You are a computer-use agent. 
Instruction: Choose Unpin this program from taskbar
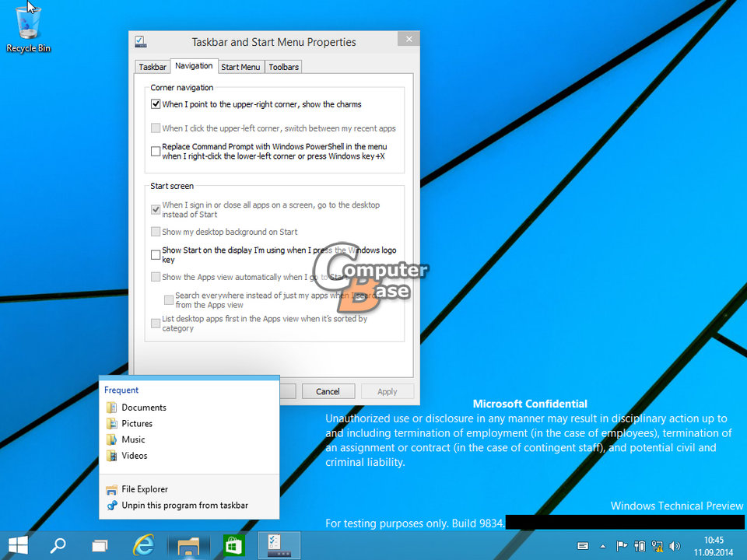[184, 506]
